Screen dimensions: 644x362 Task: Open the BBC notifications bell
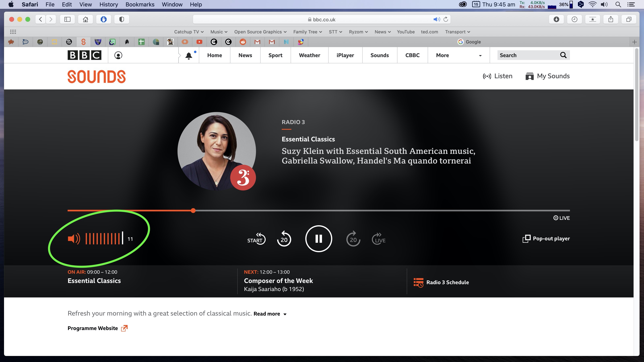point(189,56)
